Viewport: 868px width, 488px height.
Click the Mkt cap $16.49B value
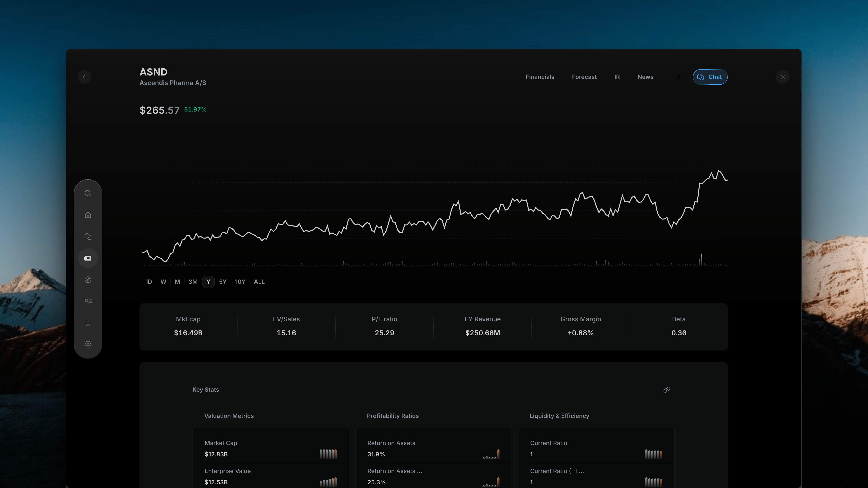click(x=188, y=333)
